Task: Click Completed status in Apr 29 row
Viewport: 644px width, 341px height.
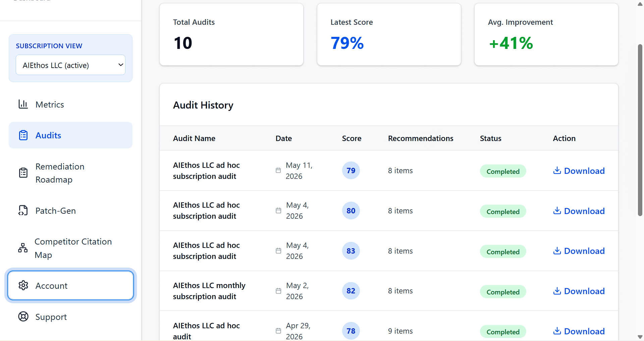Action: (503, 332)
